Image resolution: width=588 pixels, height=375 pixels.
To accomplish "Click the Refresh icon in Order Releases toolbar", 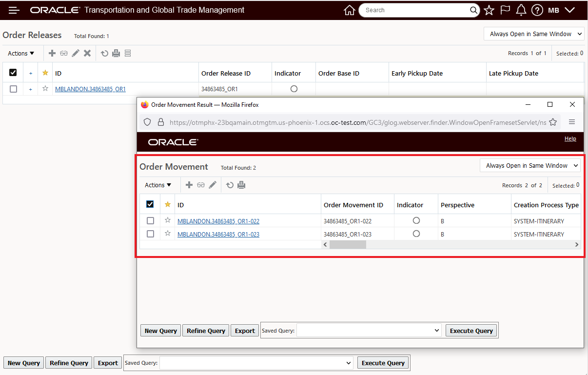I will 104,53.
